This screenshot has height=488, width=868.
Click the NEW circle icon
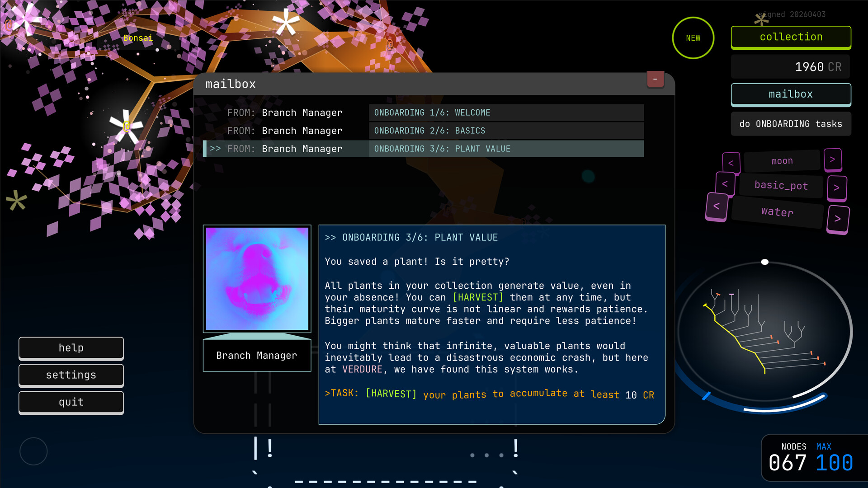point(693,38)
